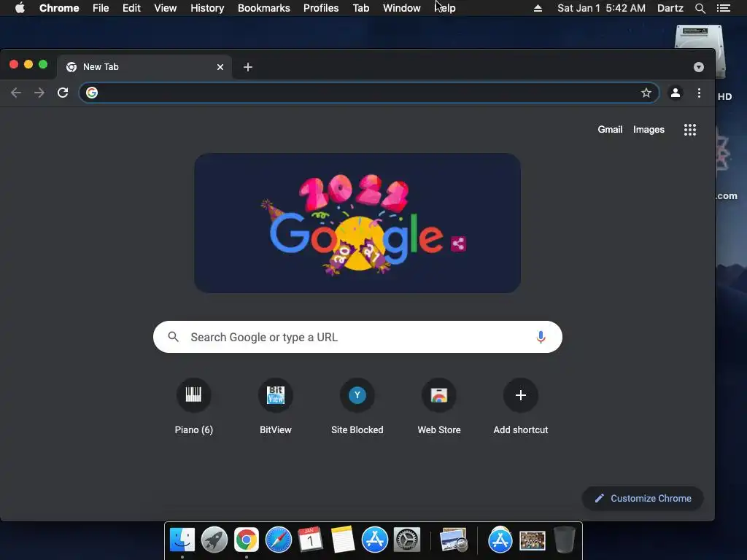The height and width of the screenshot is (560, 747).
Task: Click the browser back arrow
Action: tap(16, 93)
